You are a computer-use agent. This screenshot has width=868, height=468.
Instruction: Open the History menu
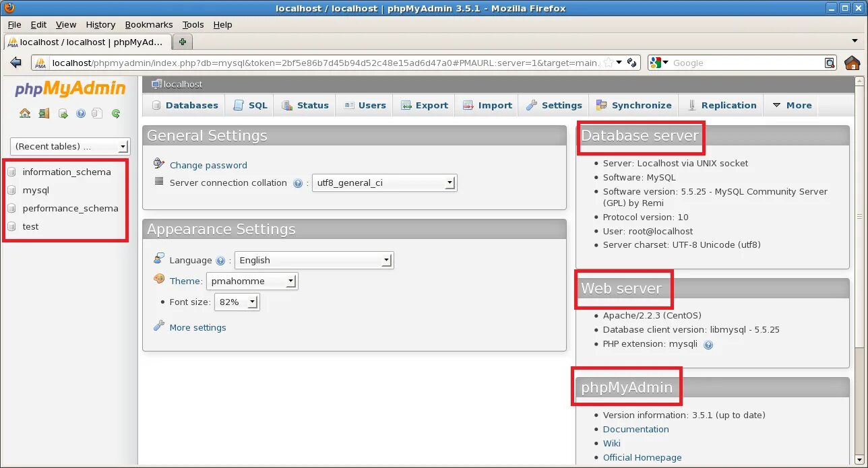pyautogui.click(x=100, y=24)
